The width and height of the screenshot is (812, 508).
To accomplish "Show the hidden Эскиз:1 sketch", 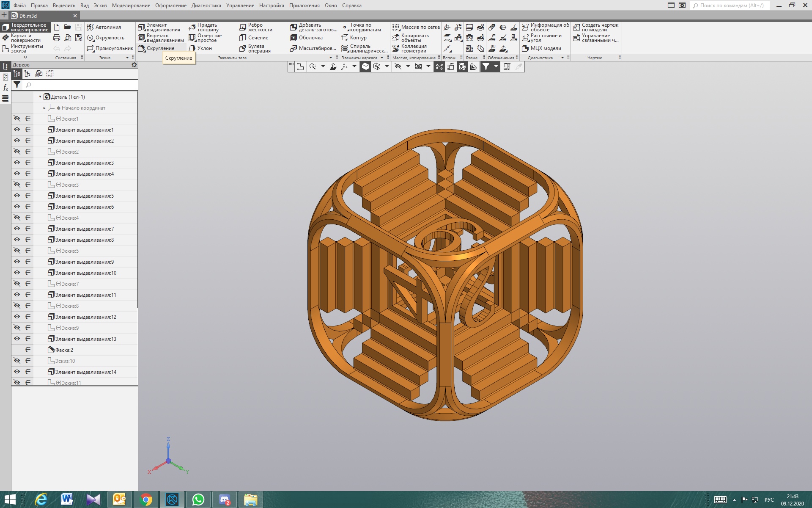I will pos(17,119).
